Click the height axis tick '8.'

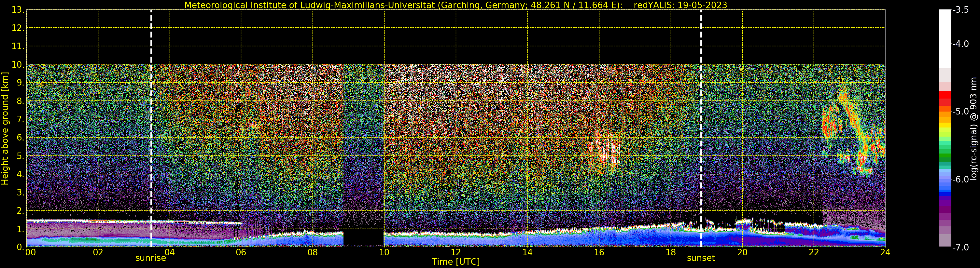(20, 101)
